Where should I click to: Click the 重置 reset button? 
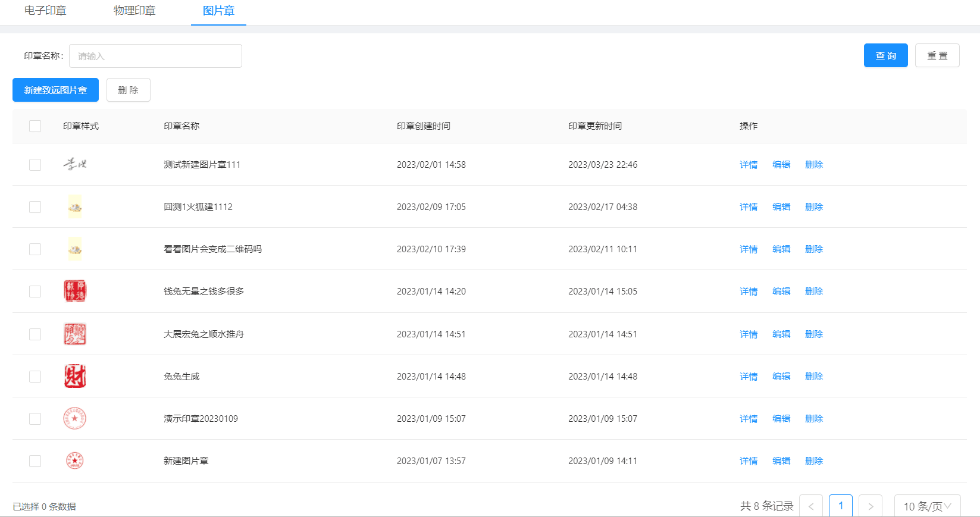(x=937, y=55)
